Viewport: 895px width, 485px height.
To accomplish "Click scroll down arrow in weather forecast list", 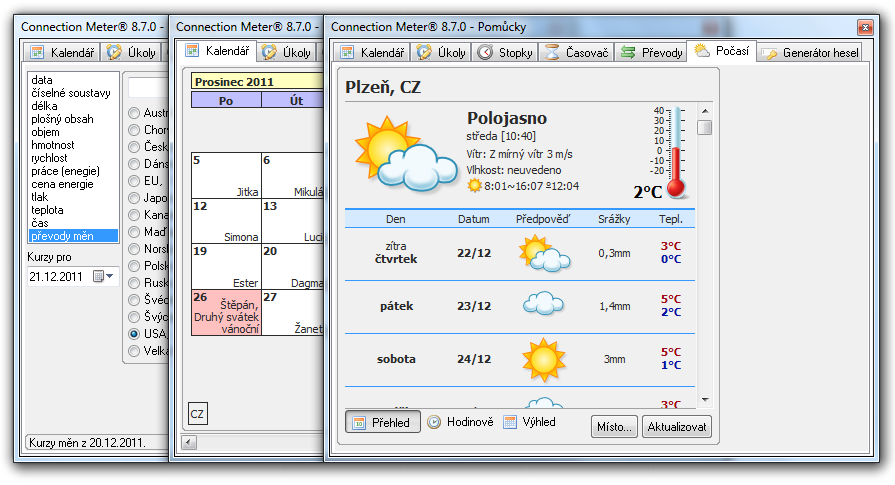I will pyautogui.click(x=705, y=400).
